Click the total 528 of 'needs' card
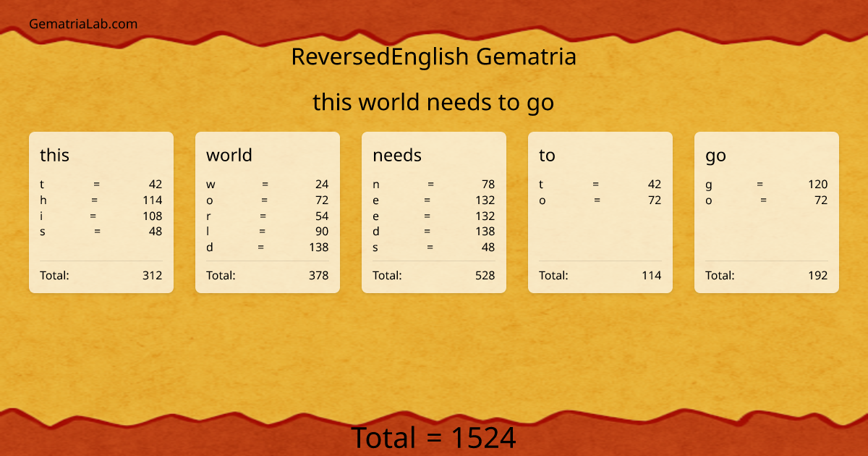 click(485, 275)
